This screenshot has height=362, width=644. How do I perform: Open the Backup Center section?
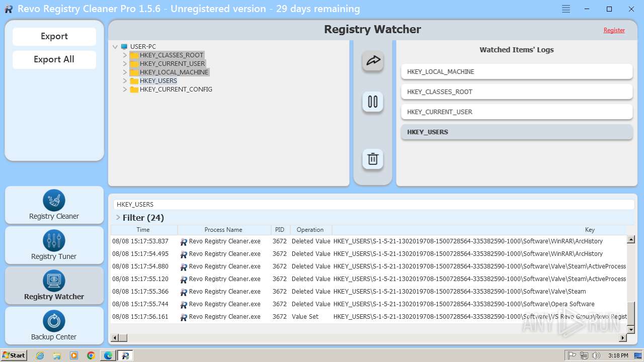coord(54,326)
